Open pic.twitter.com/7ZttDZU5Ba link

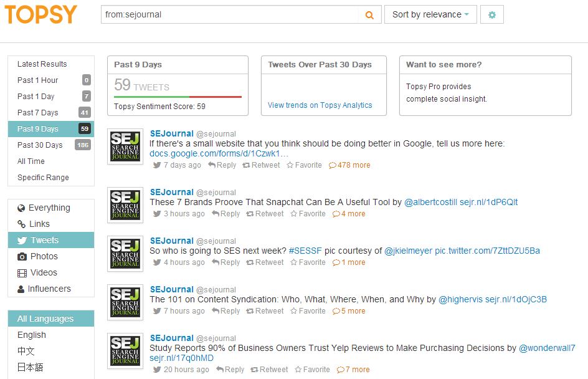pos(487,251)
